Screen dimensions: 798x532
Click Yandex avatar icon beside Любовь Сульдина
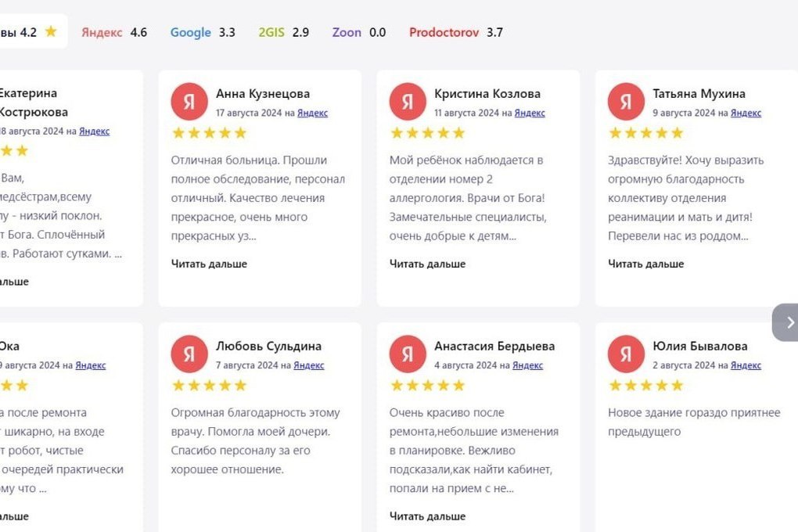pyautogui.click(x=189, y=354)
